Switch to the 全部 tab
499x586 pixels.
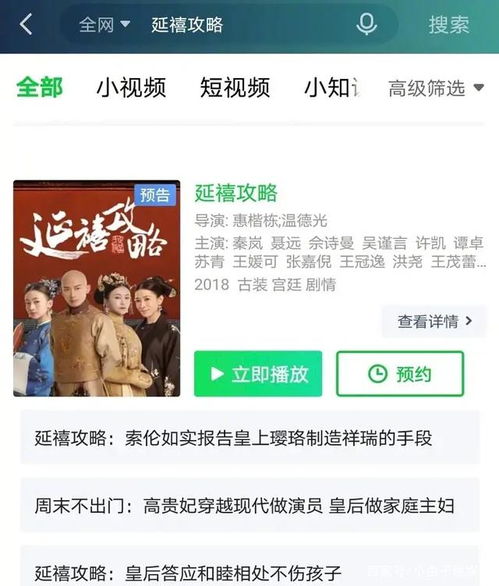point(40,87)
